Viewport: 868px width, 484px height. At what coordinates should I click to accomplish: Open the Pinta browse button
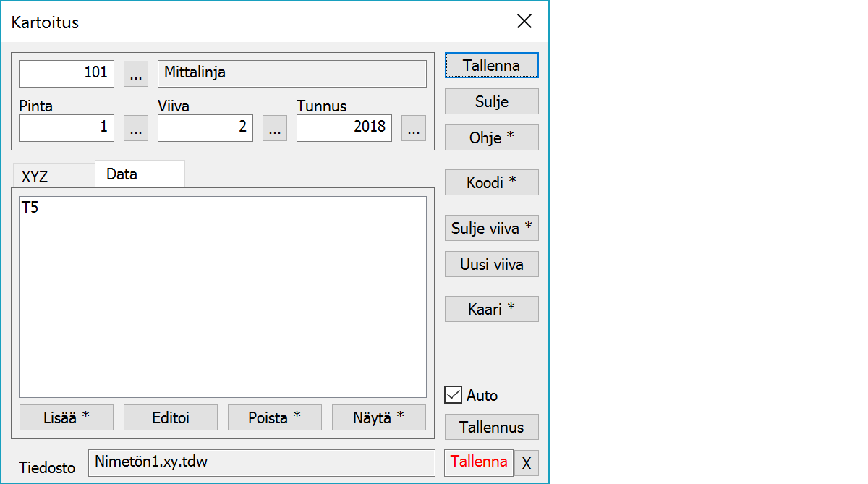136,128
